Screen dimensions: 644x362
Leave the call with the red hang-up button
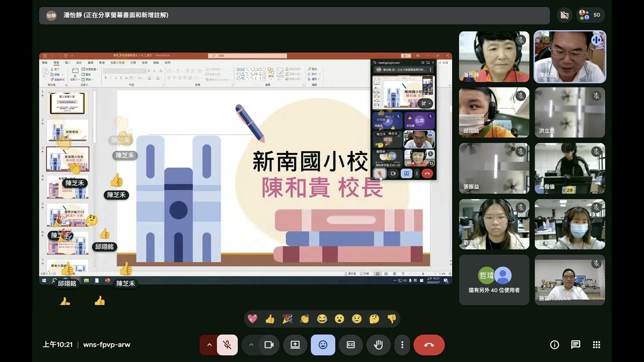coord(429,345)
